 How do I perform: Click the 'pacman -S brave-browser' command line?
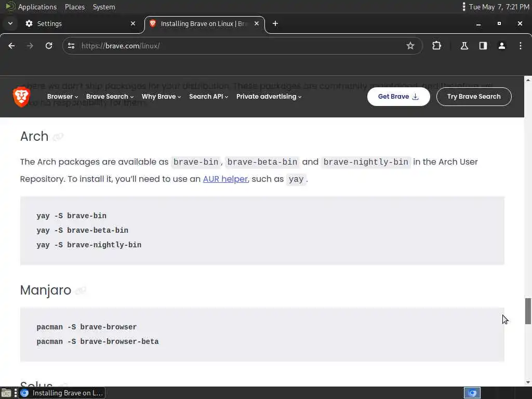[x=87, y=327]
